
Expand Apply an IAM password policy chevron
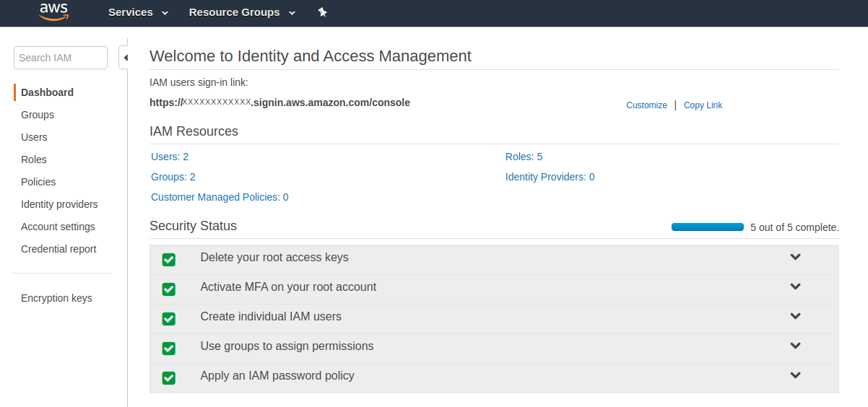pos(795,375)
